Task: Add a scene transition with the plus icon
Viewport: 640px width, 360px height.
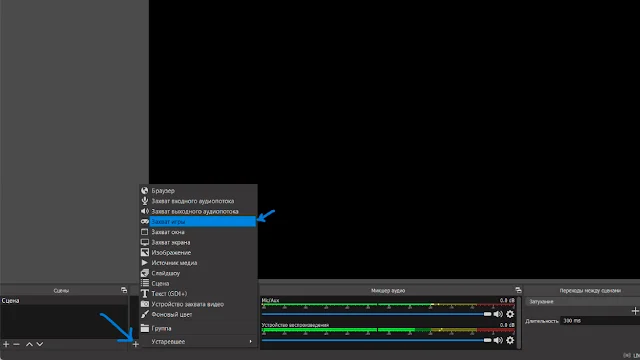Action: tap(635, 311)
